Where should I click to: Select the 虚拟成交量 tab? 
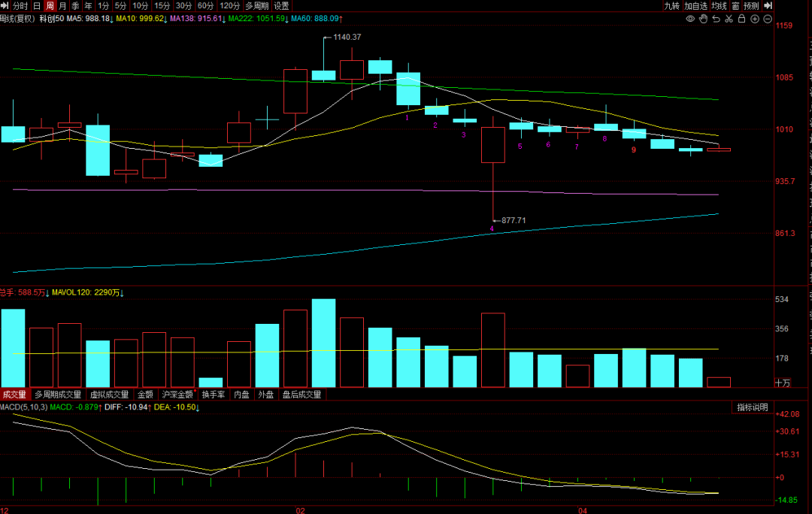[x=109, y=395]
